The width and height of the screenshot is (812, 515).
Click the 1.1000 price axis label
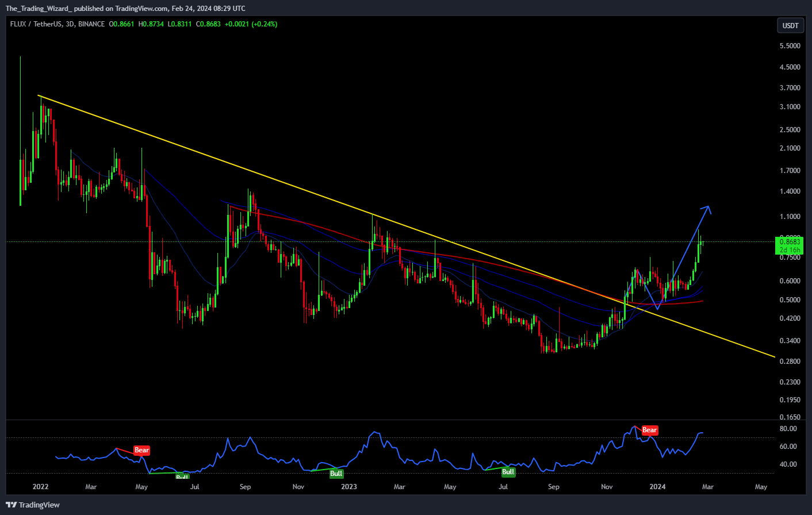coord(790,217)
